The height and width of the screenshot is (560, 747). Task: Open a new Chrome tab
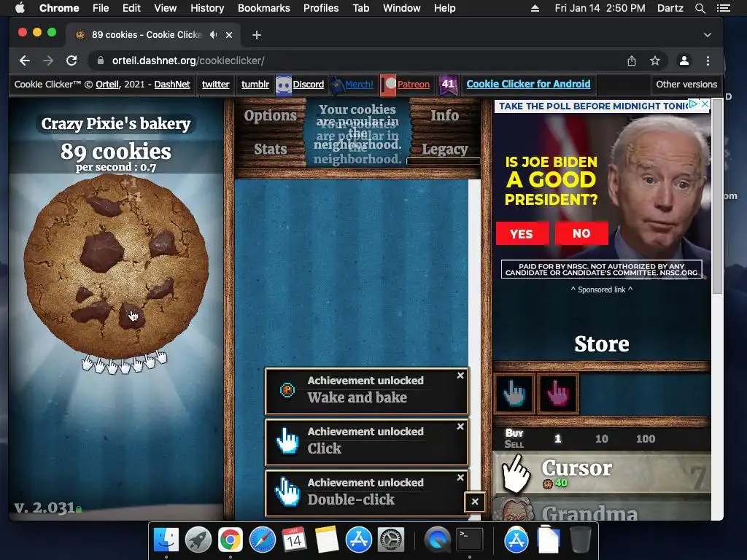coord(256,35)
